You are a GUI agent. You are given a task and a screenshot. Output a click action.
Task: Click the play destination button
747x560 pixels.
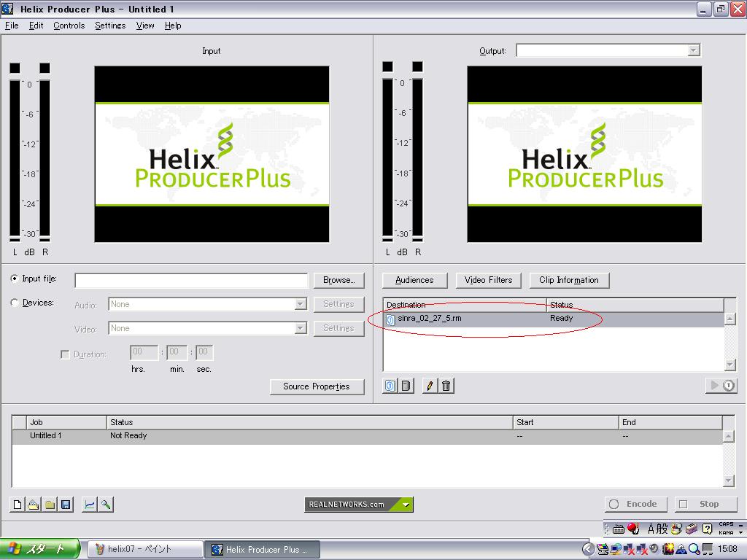click(721, 385)
